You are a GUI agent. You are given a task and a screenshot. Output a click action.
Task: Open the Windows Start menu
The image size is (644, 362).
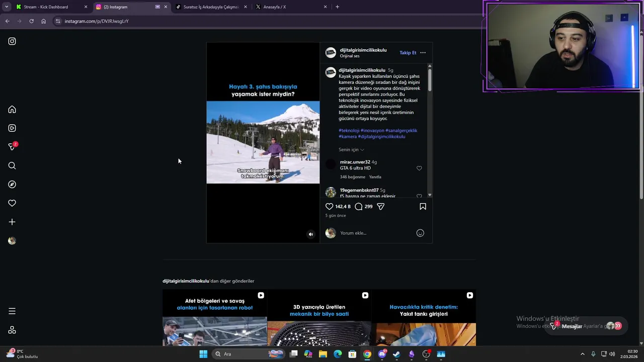[203, 354]
